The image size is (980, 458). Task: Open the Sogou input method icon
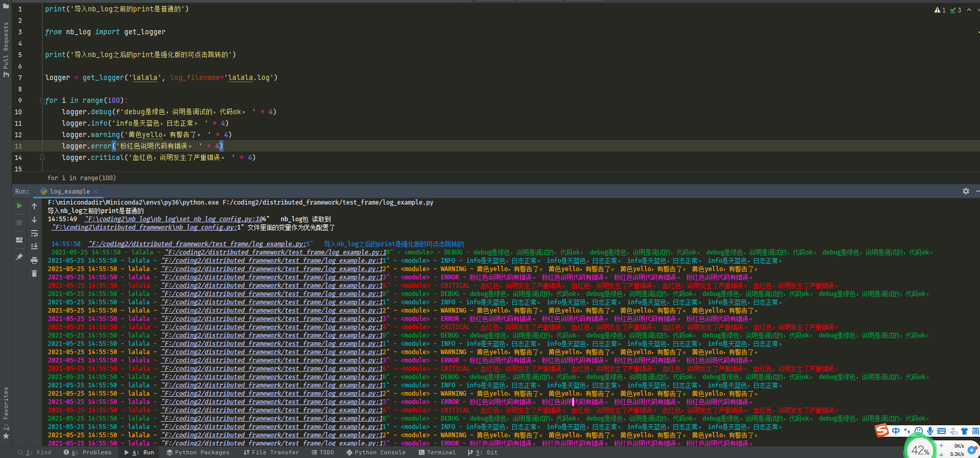coord(882,430)
